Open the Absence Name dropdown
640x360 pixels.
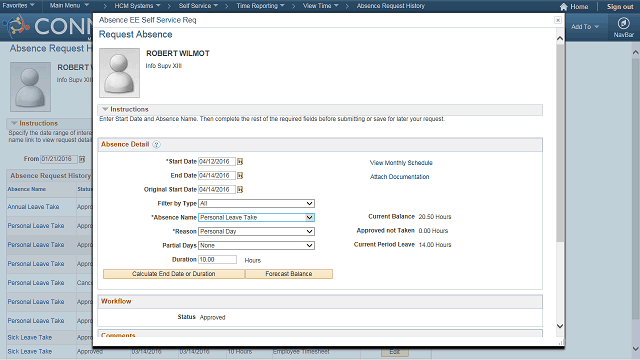click(x=256, y=218)
